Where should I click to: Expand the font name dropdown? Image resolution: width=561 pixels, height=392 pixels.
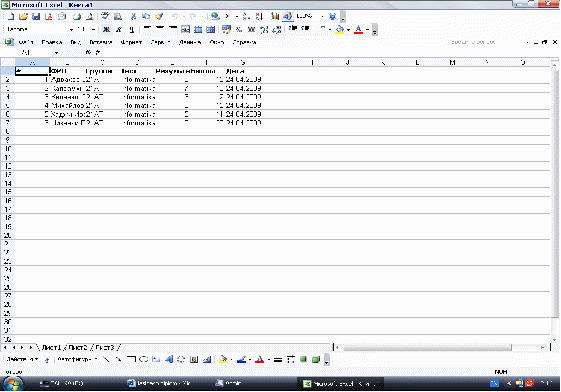pos(71,29)
